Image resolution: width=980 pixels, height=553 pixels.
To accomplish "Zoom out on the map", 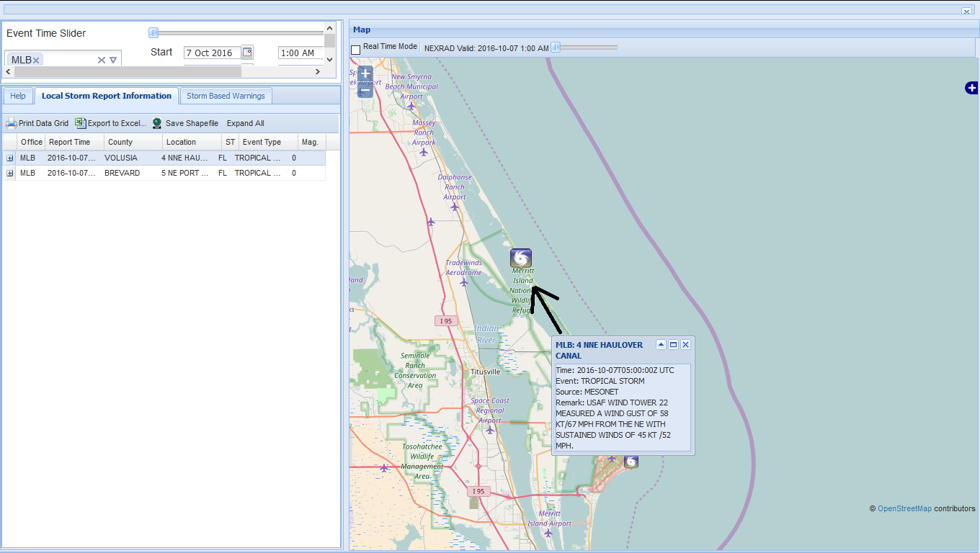I will coord(365,91).
